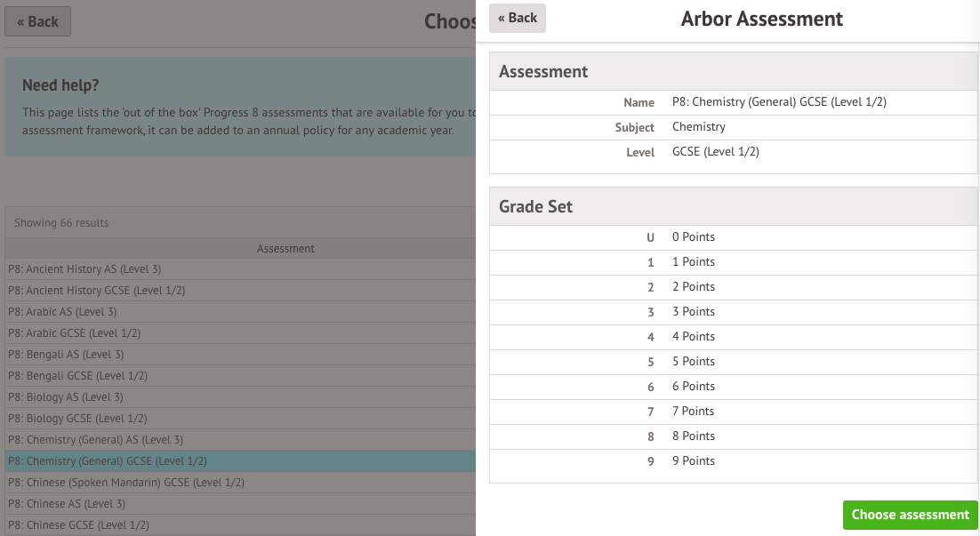The image size is (980, 536).
Task: Choose P8: Bengali GCSE (Level 1/2) row
Action: click(77, 376)
